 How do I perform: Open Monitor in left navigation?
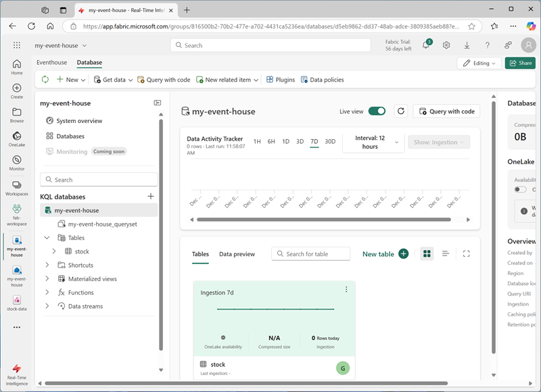16,163
